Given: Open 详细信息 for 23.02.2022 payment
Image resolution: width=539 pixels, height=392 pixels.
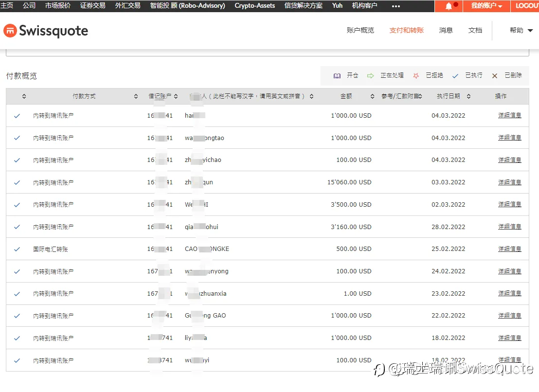Looking at the screenshot, I should click(509, 293).
